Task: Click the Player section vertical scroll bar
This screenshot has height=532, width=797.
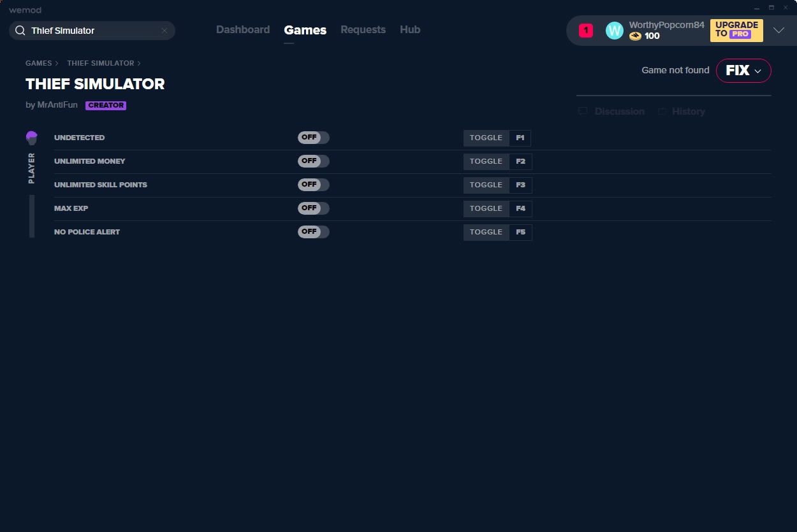Action: [32, 216]
